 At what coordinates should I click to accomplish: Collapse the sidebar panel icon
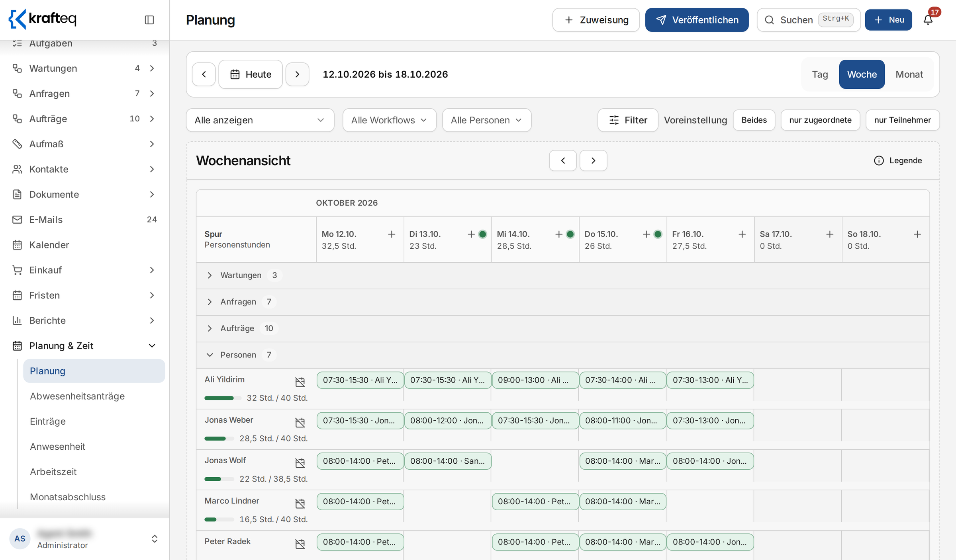click(149, 20)
